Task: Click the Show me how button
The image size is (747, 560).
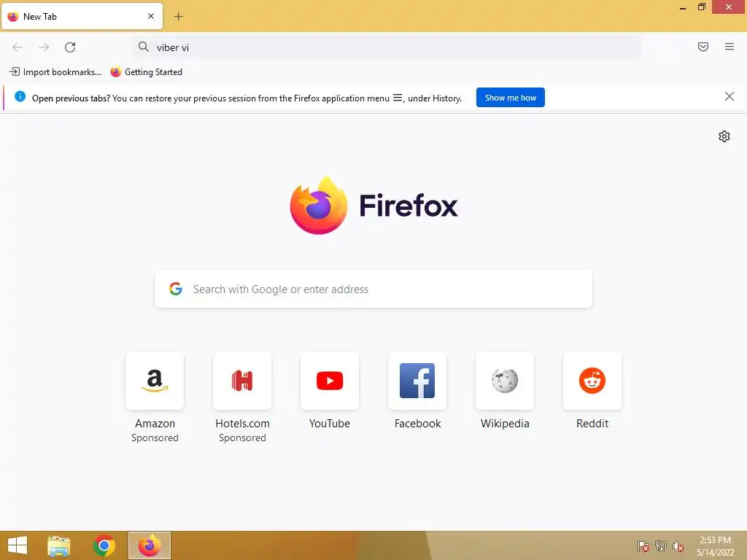Action: coord(510,98)
